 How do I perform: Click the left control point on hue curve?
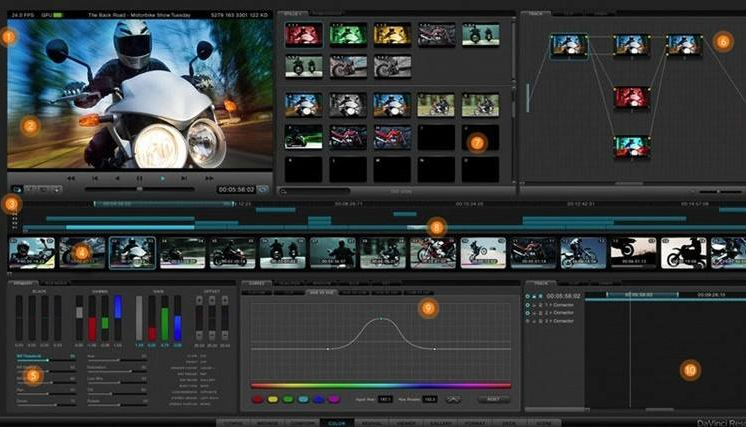328,349
